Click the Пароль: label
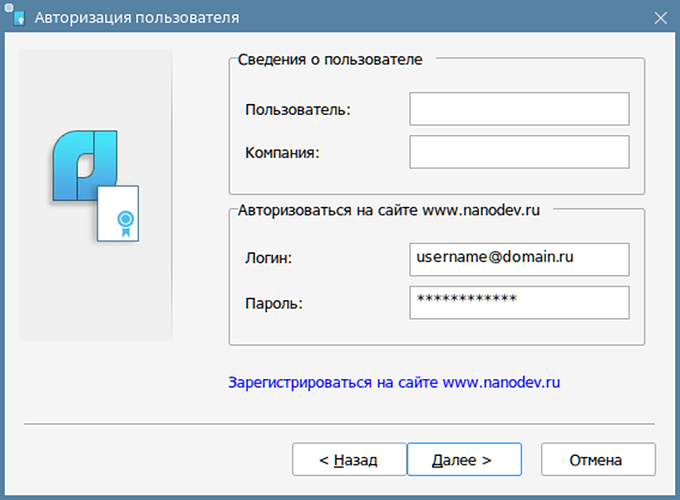The width and height of the screenshot is (680, 500). pos(274,303)
